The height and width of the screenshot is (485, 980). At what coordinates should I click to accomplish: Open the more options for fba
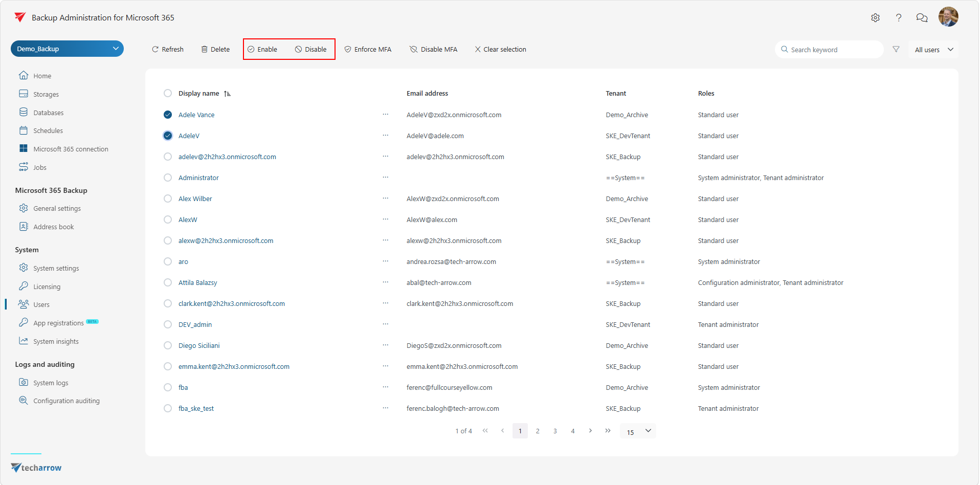(386, 387)
